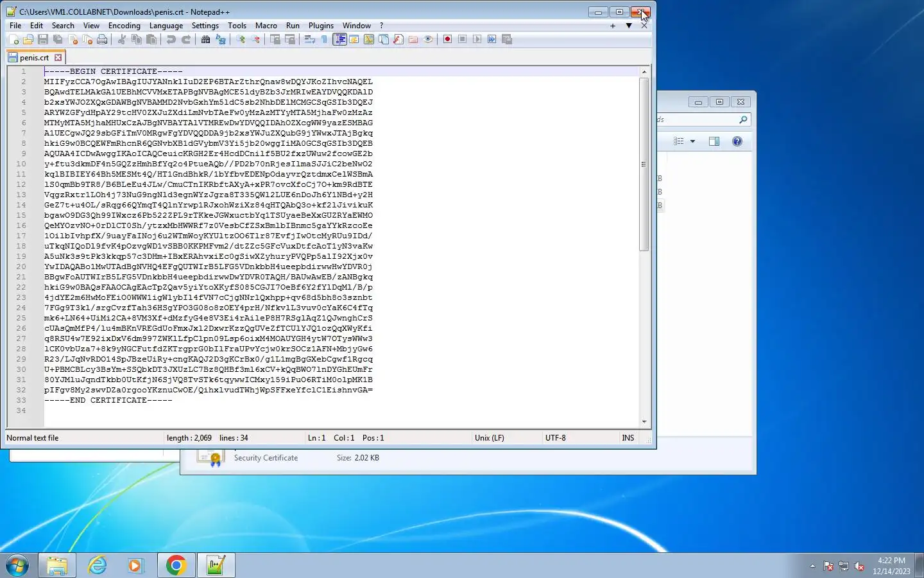Screen dimensions: 924x578
Task: Show hidden tray icons arrow
Action: 812,566
